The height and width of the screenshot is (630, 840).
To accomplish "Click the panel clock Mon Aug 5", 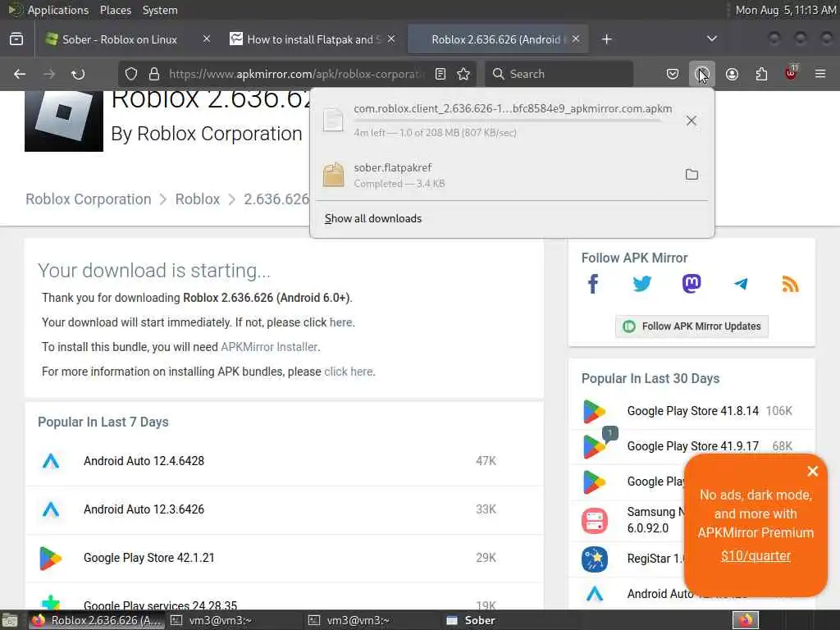I will 785,10.
